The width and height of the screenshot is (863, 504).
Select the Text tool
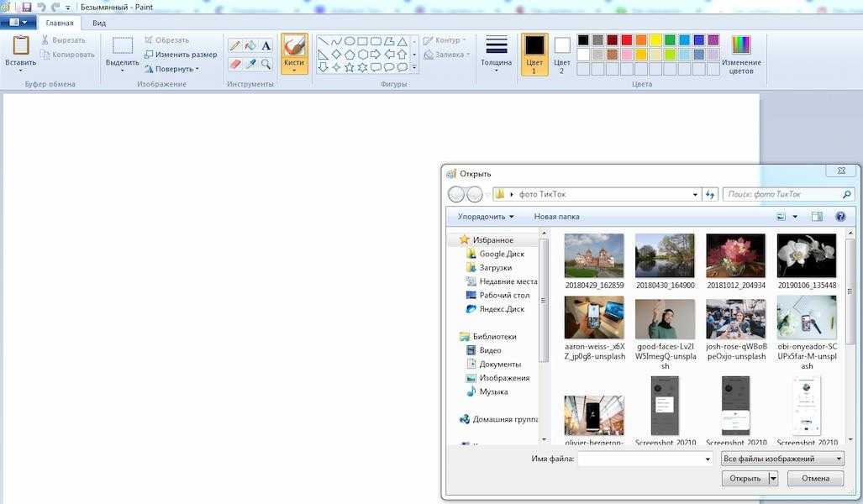coord(266,45)
